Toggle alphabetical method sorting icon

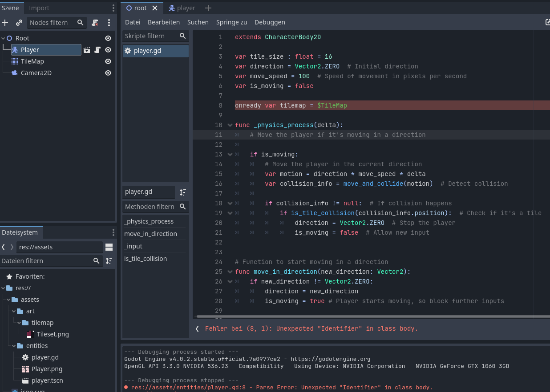183,192
